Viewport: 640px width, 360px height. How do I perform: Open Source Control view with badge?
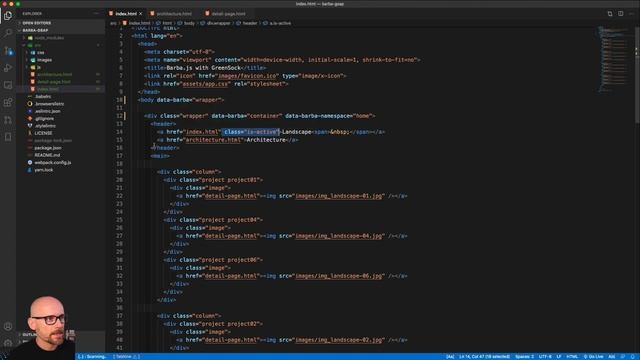point(8,51)
